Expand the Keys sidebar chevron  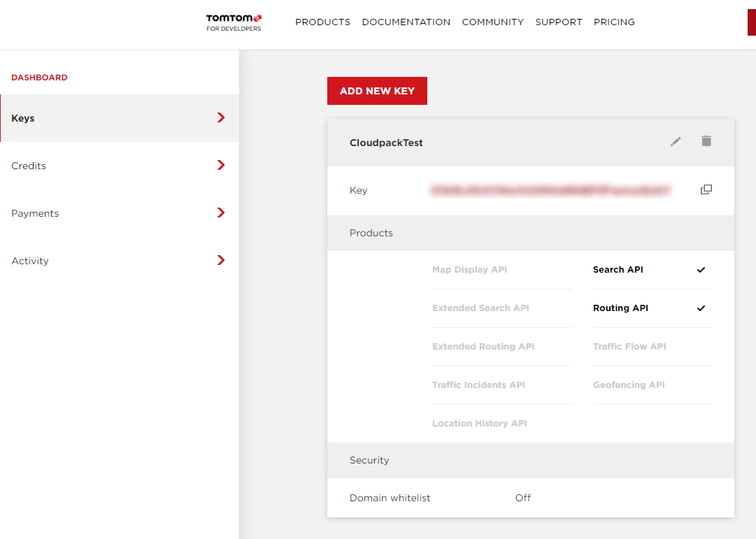tap(221, 118)
